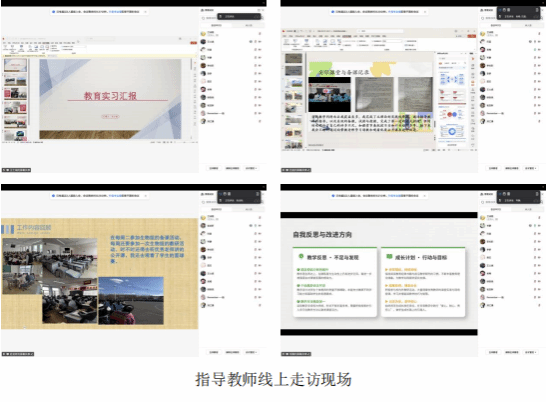The height and width of the screenshot is (402, 546).
Task: Switch to the second participant-list tab beside the 教育实习汇报 slide
Action: (x=249, y=25)
